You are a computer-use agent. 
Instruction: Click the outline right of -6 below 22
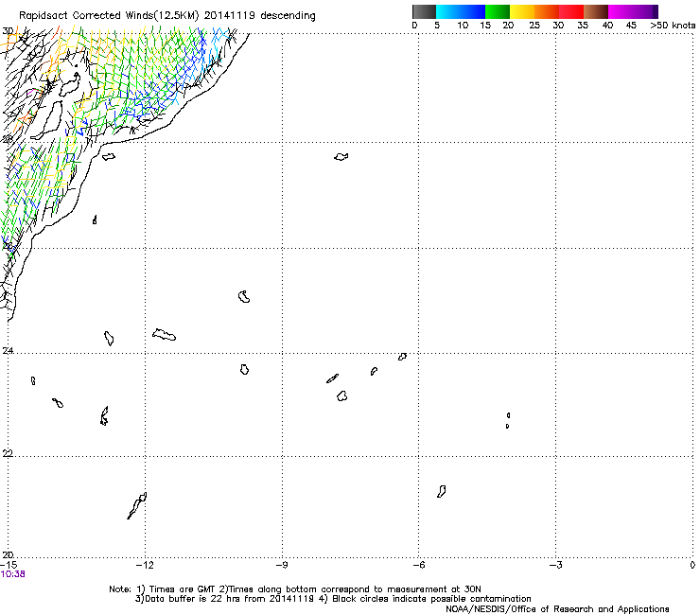[x=442, y=491]
